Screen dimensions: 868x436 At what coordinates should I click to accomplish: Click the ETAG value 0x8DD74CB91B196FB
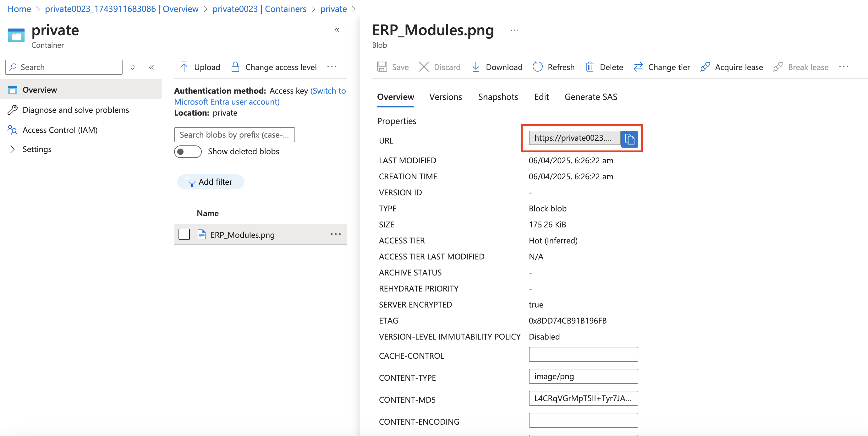tap(568, 320)
